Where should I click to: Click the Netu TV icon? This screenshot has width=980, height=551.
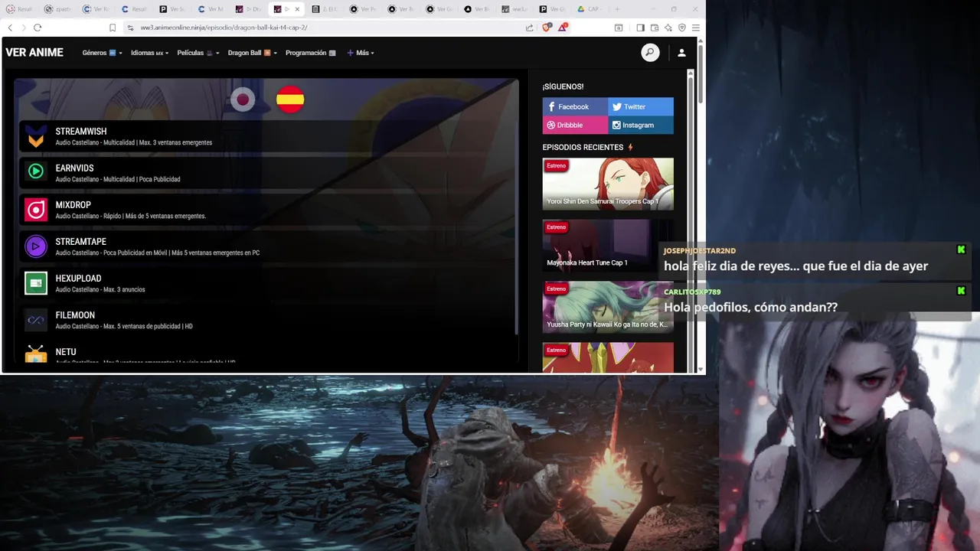tap(36, 354)
